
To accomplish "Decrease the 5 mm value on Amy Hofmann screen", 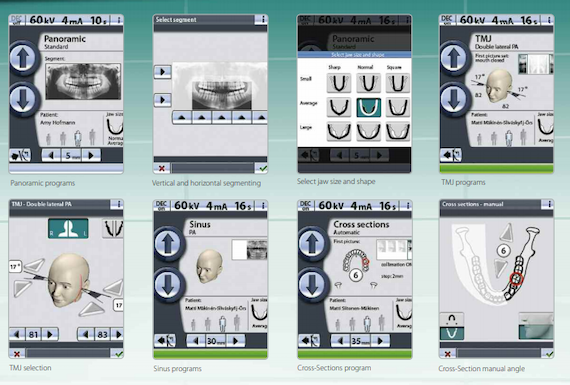I will coord(51,155).
